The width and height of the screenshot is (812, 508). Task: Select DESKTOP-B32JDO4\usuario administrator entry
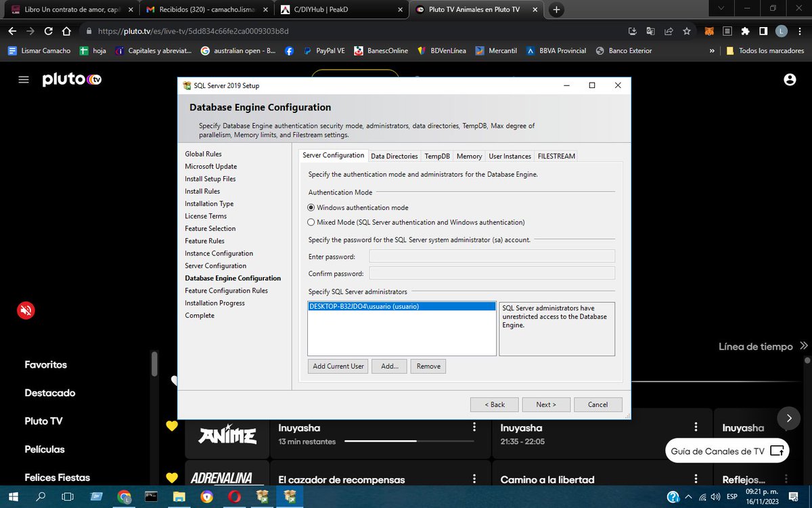click(x=401, y=306)
